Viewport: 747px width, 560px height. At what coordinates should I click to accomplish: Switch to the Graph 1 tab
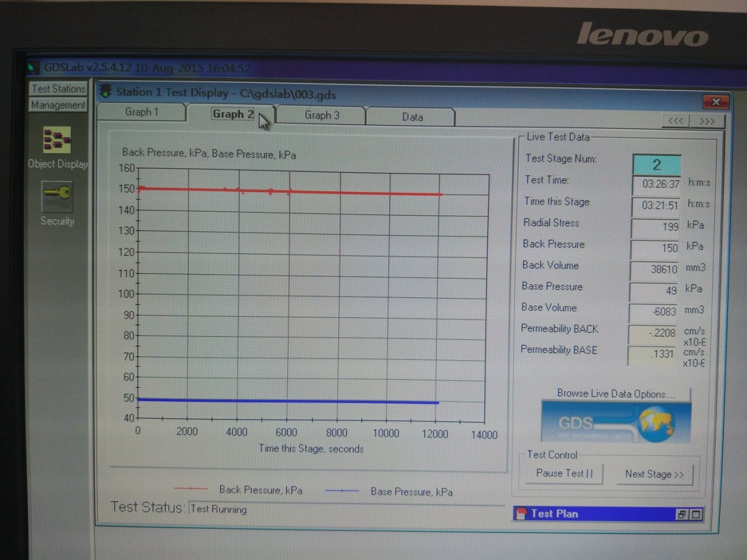[141, 112]
